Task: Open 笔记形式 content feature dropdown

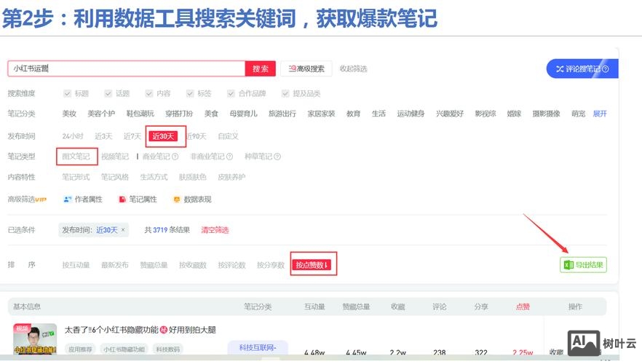Action: (76, 178)
